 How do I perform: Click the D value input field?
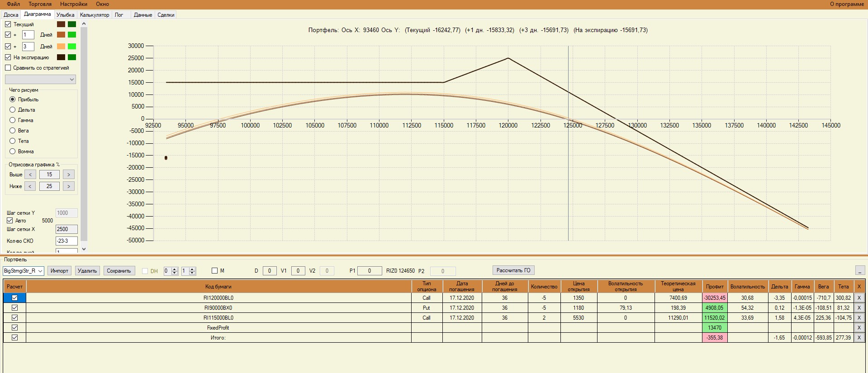[x=270, y=271]
